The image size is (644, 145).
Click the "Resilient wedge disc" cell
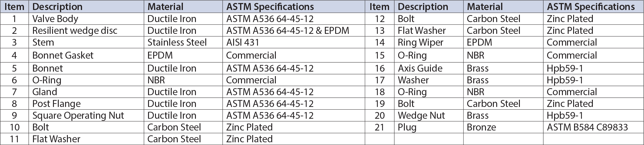click(74, 31)
